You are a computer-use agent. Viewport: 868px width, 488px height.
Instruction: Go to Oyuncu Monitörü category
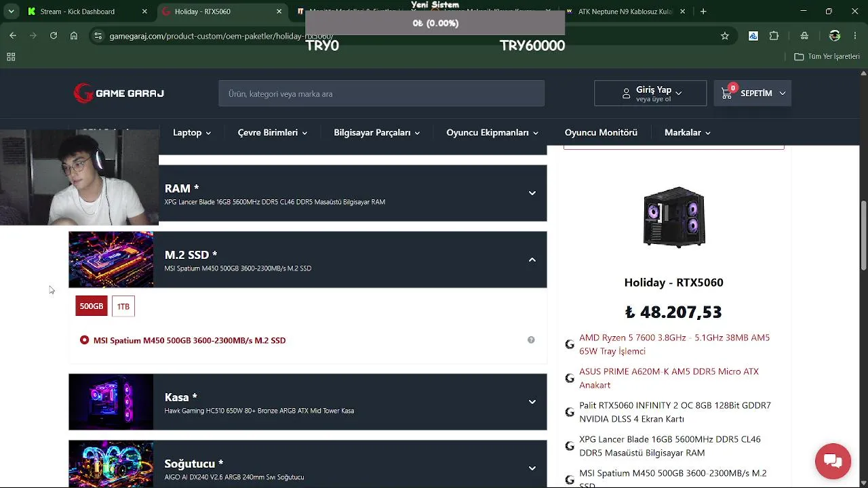[x=601, y=133]
